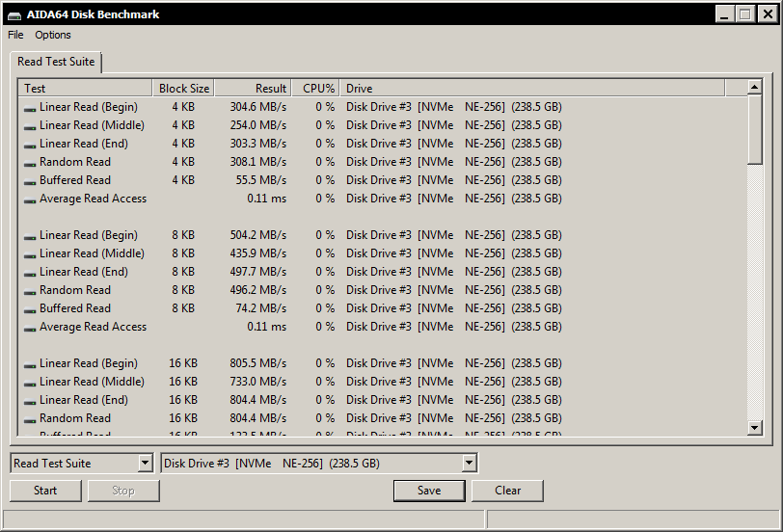Click drive icon of 8 KB Average Read Access

click(x=30, y=328)
